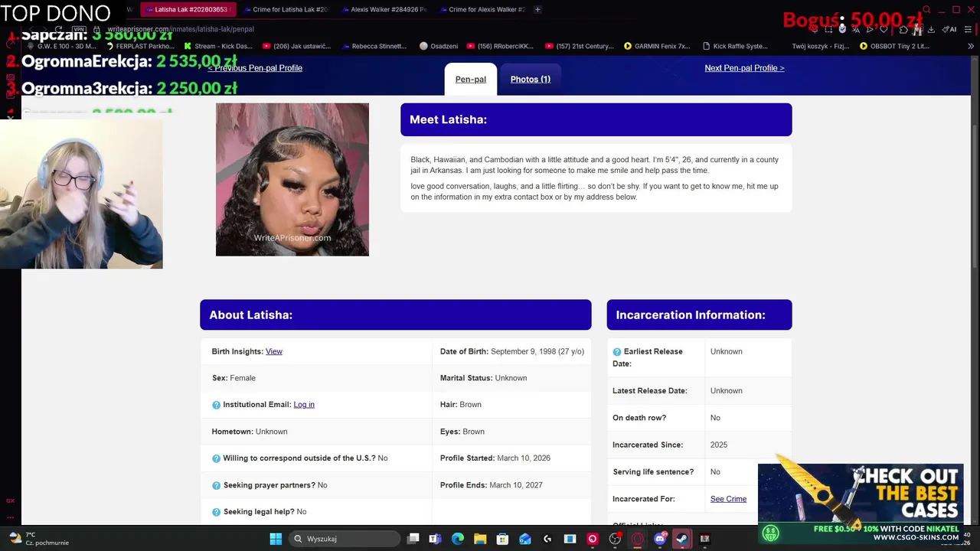This screenshot has height=551, width=980.
Task: Click Profile Started March 10, 2026 text
Action: click(495, 458)
